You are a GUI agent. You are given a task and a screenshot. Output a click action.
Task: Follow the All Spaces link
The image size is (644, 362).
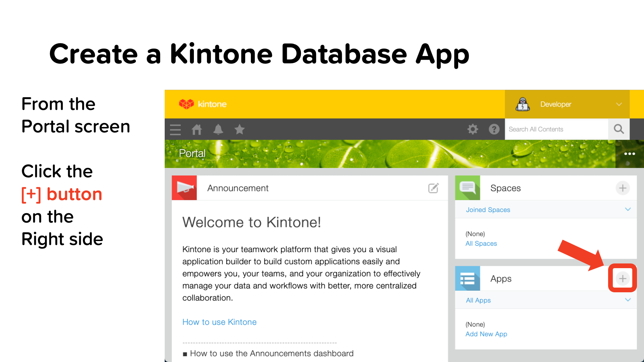pos(481,244)
